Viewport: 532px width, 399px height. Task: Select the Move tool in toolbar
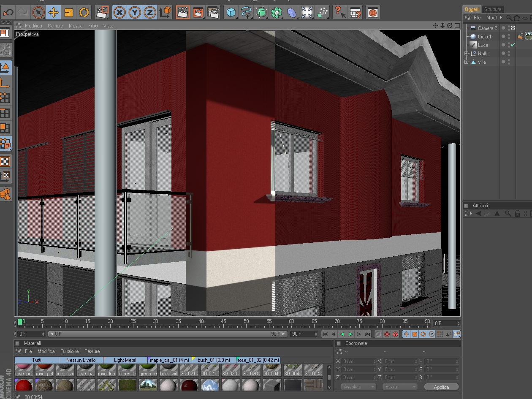pyautogui.click(x=54, y=13)
